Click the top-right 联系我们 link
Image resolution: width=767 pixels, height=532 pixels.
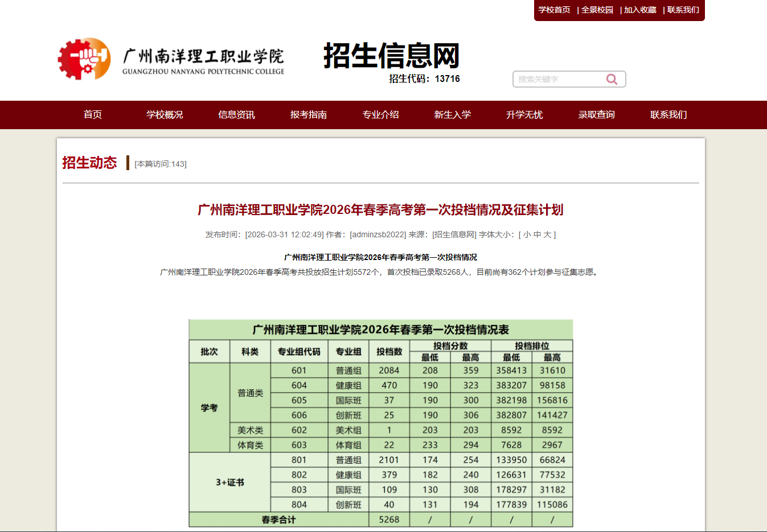pos(683,10)
